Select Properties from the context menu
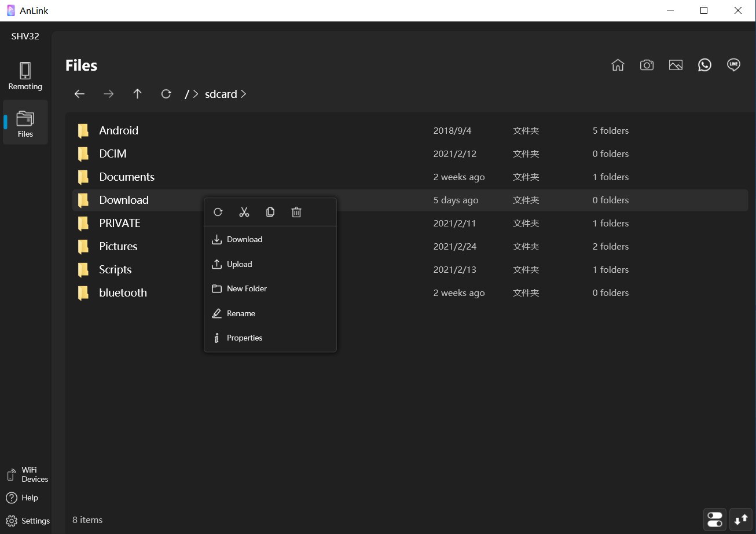Viewport: 756px width, 534px height. click(x=244, y=338)
